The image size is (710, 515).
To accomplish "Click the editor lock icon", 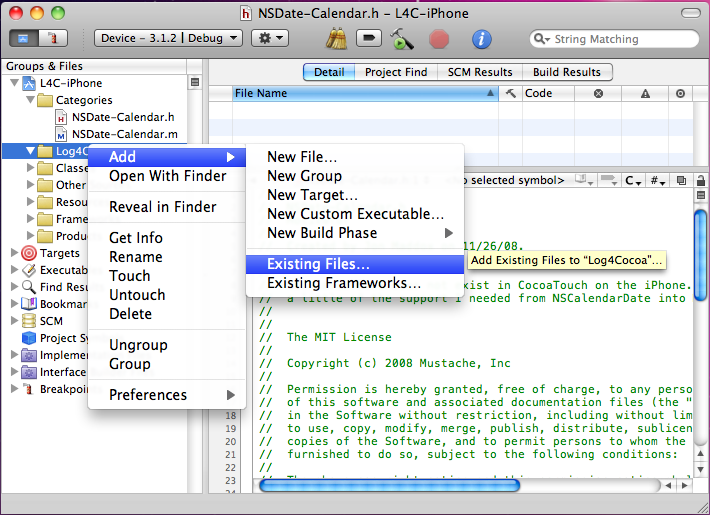I will pos(700,180).
